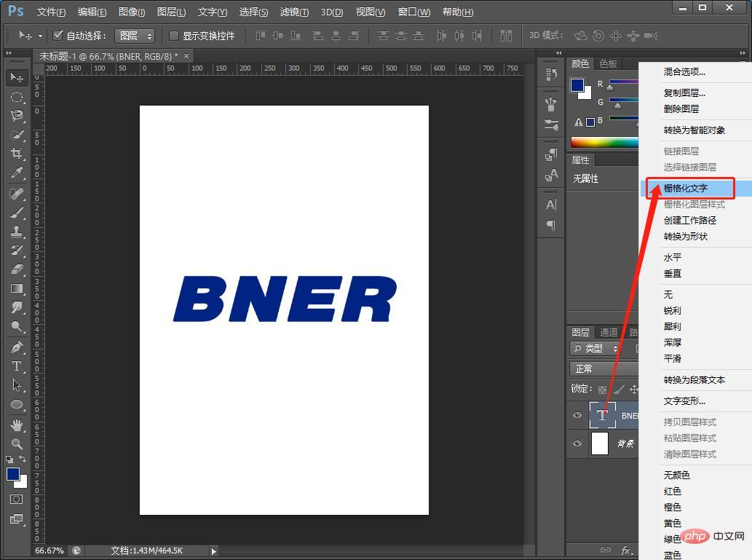This screenshot has width=752, height=560.
Task: Select the Horizontal Type tool
Action: tap(17, 366)
